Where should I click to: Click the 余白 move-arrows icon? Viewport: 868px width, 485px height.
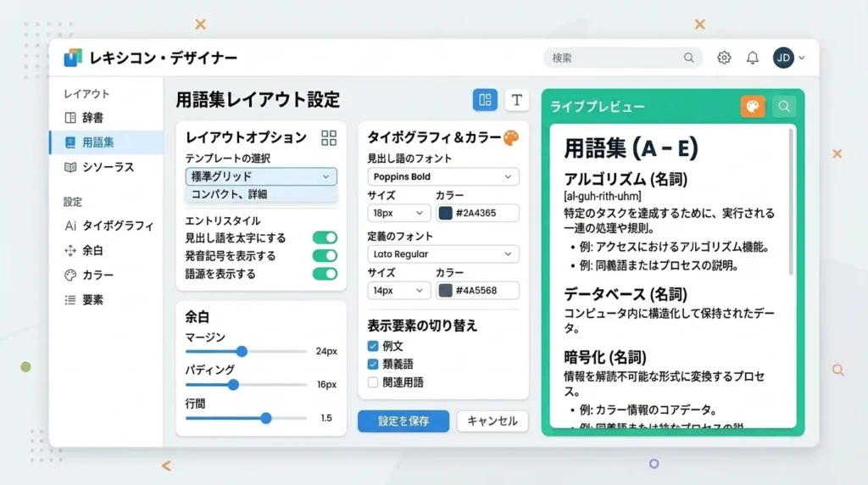pyautogui.click(x=70, y=250)
